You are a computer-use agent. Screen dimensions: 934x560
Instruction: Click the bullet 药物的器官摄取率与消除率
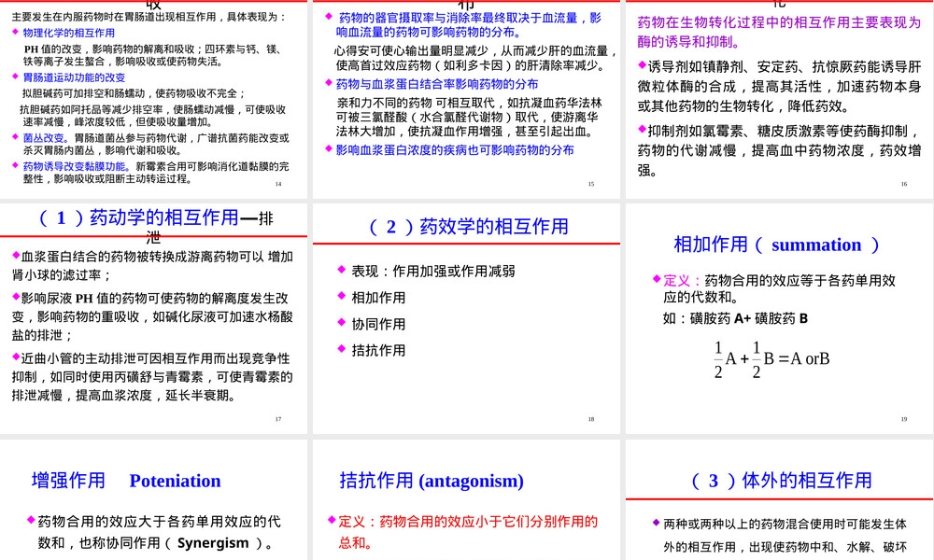(469, 25)
